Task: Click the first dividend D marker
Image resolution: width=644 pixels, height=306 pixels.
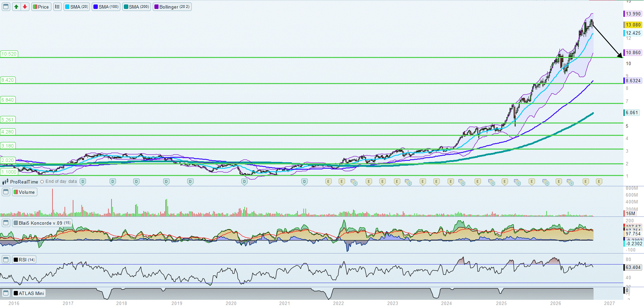Action: click(x=83, y=182)
